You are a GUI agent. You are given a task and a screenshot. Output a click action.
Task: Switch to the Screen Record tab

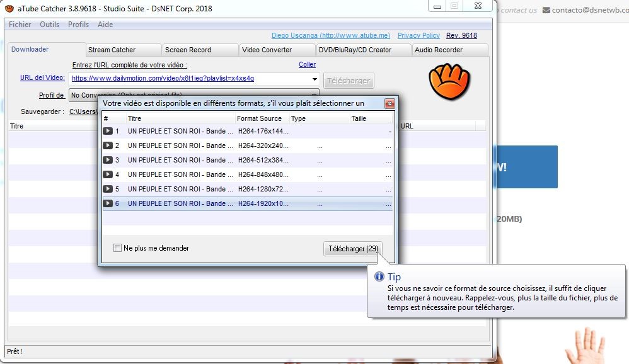[x=200, y=50]
